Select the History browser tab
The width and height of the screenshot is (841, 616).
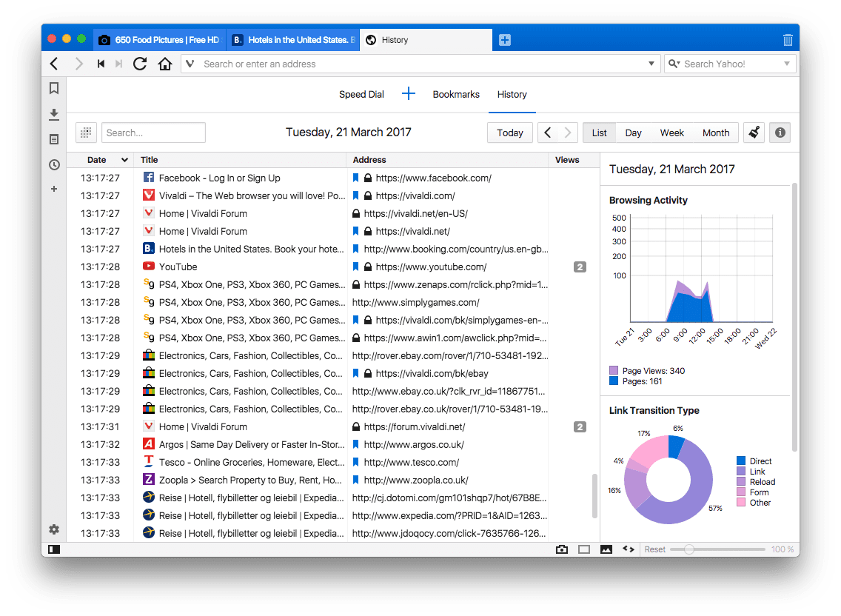pos(426,40)
